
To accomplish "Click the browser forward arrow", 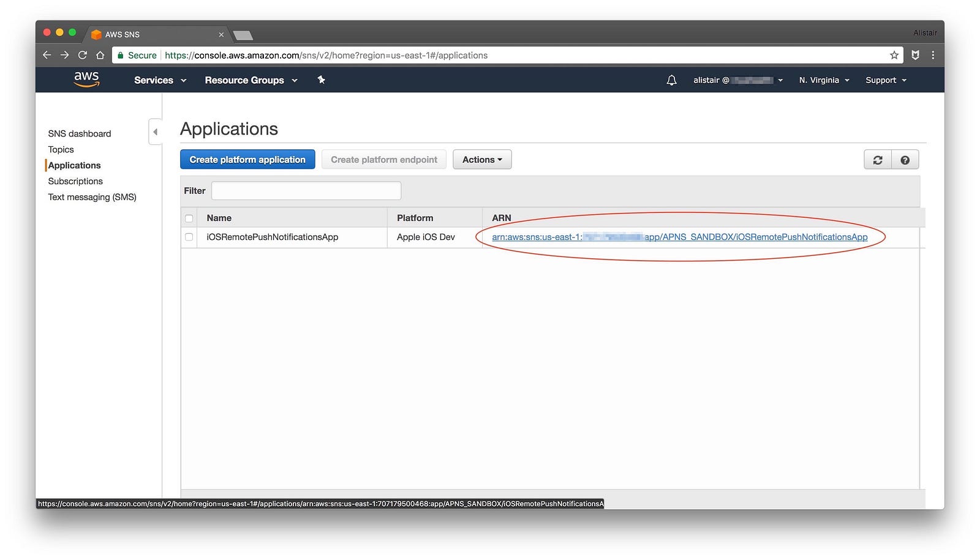I will coord(64,55).
